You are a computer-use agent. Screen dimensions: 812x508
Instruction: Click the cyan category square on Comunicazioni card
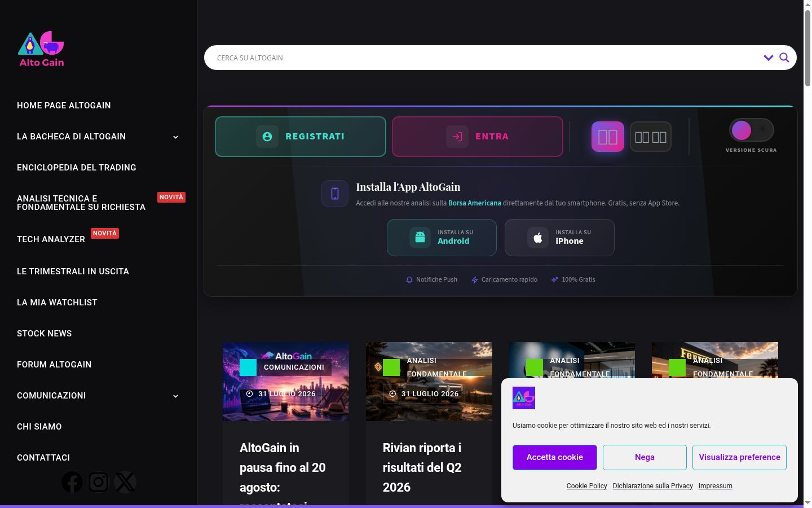248,367
